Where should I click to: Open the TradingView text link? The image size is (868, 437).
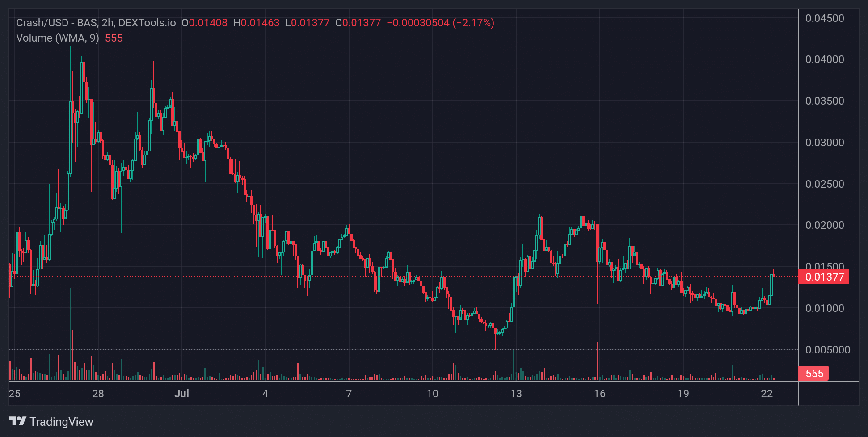pos(61,422)
